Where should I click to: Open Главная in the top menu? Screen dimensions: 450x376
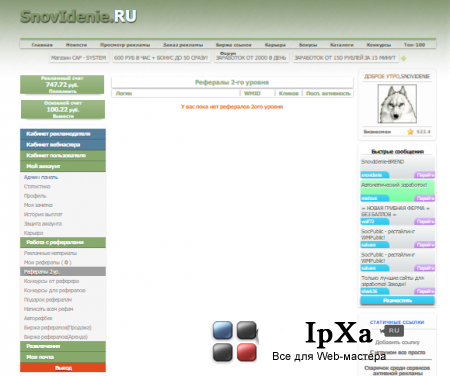(x=42, y=45)
